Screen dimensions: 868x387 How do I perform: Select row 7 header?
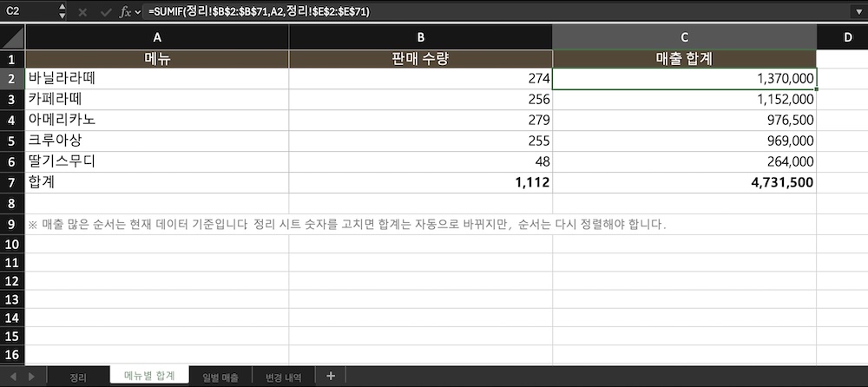coord(12,183)
